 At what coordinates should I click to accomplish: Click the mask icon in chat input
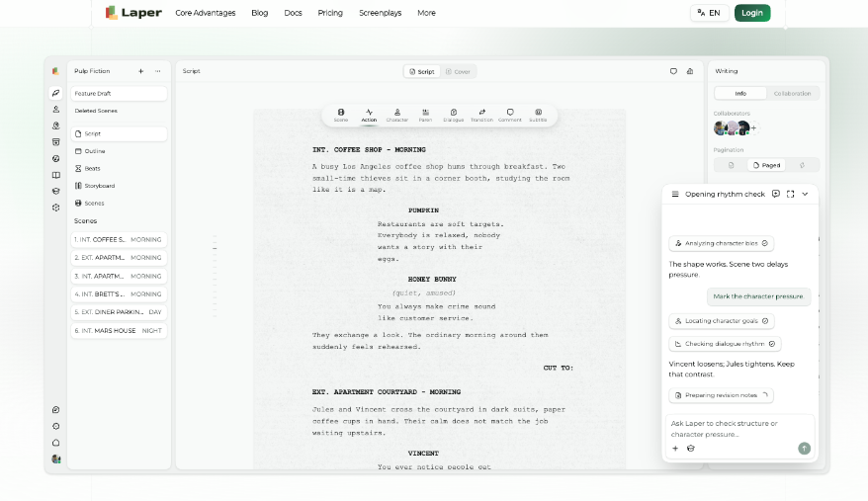[690, 449]
